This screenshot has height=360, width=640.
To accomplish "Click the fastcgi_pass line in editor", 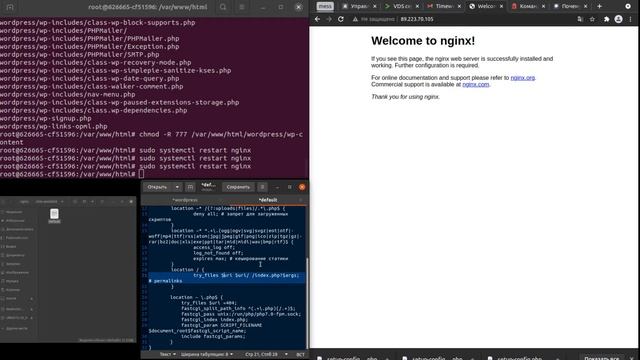I will click(x=241, y=314).
